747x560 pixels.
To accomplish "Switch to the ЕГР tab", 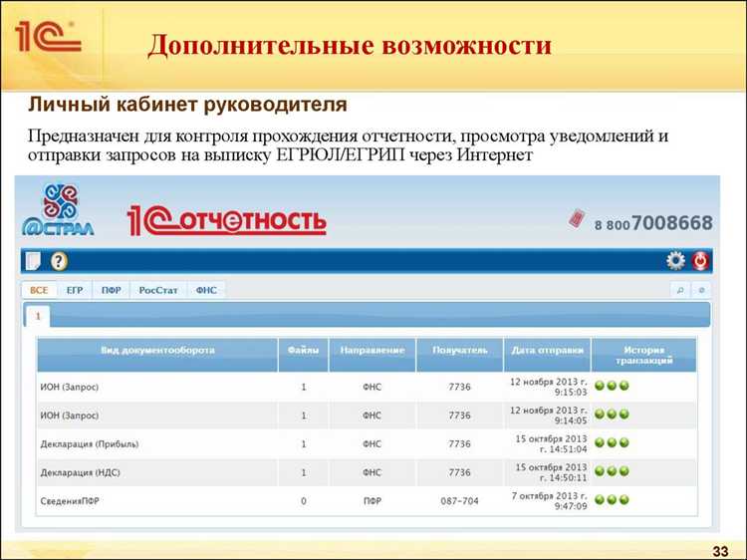I will (75, 290).
